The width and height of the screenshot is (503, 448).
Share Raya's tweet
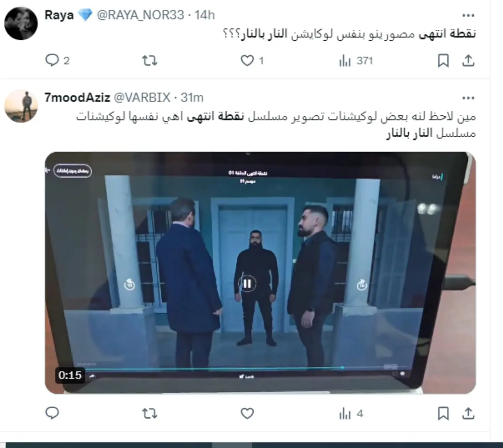click(x=468, y=61)
